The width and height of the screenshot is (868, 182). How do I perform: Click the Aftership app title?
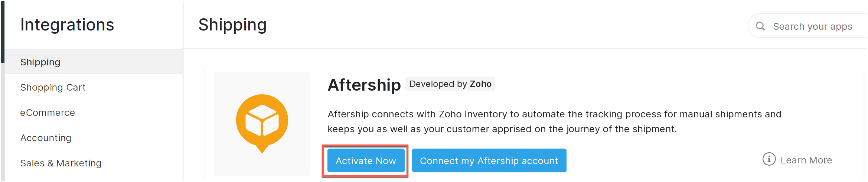coord(364,85)
